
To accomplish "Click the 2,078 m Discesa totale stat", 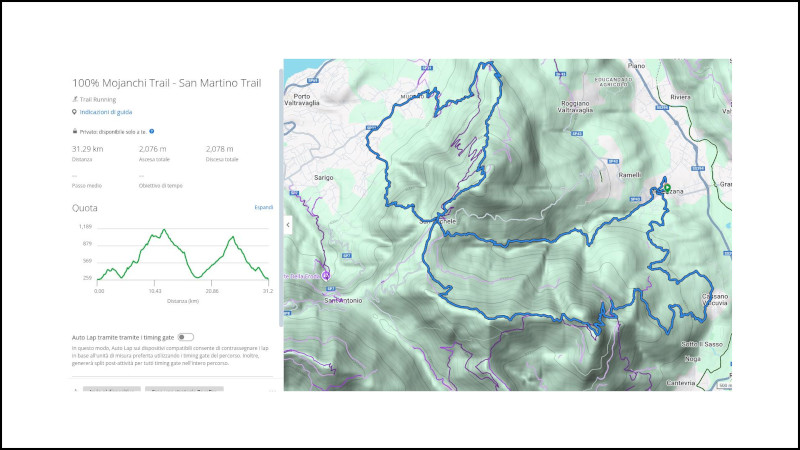I will [x=219, y=148].
